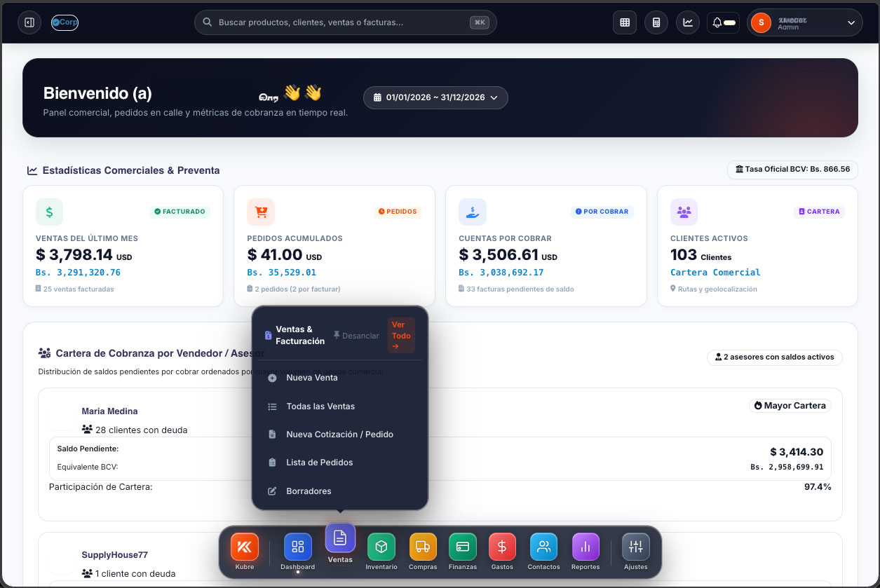
Task: Click the 2 asesores con saldos activos pill
Action: (775, 357)
